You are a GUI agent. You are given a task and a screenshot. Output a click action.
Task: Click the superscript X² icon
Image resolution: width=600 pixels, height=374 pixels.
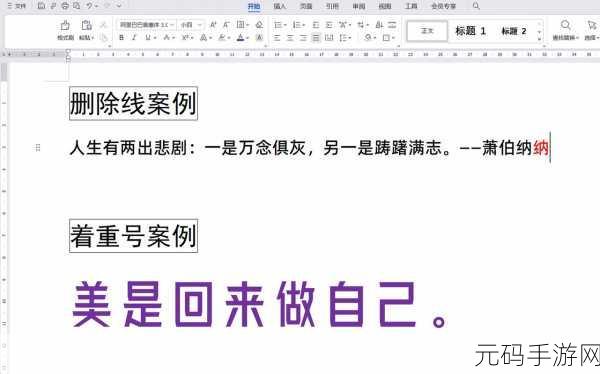186,38
